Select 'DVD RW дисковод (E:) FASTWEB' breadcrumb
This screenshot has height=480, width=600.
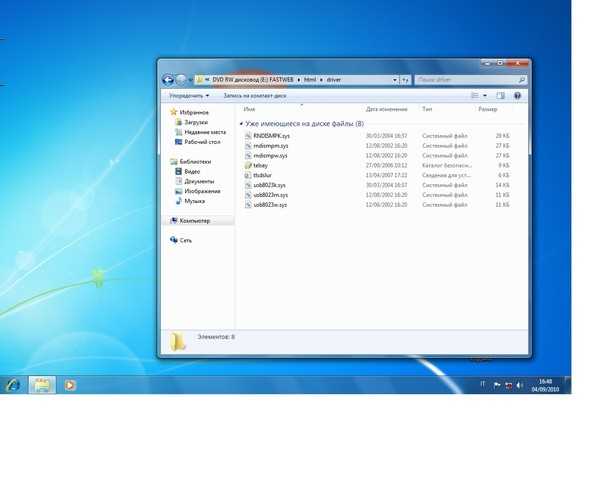253,80
